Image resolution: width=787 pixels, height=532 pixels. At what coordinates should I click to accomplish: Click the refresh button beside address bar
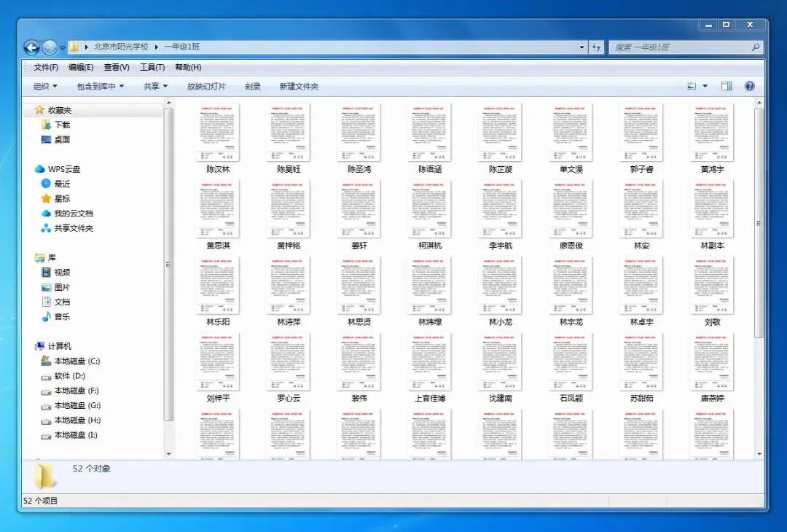tap(596, 47)
